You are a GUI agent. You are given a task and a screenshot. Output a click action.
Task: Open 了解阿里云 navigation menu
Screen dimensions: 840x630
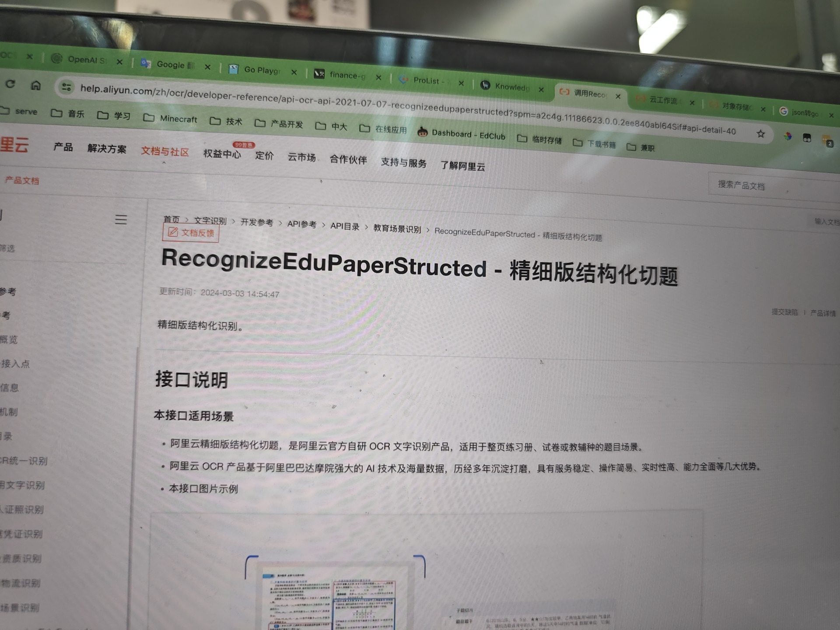(x=462, y=166)
